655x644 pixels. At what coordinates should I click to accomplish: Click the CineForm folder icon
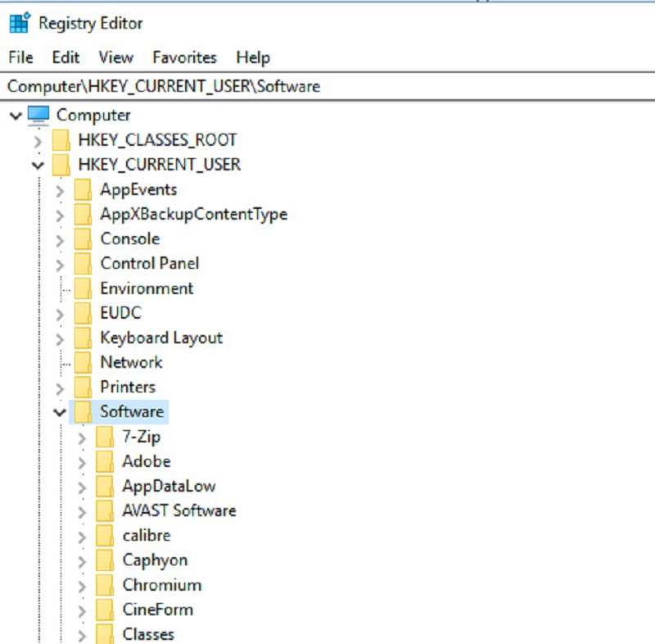coord(105,610)
